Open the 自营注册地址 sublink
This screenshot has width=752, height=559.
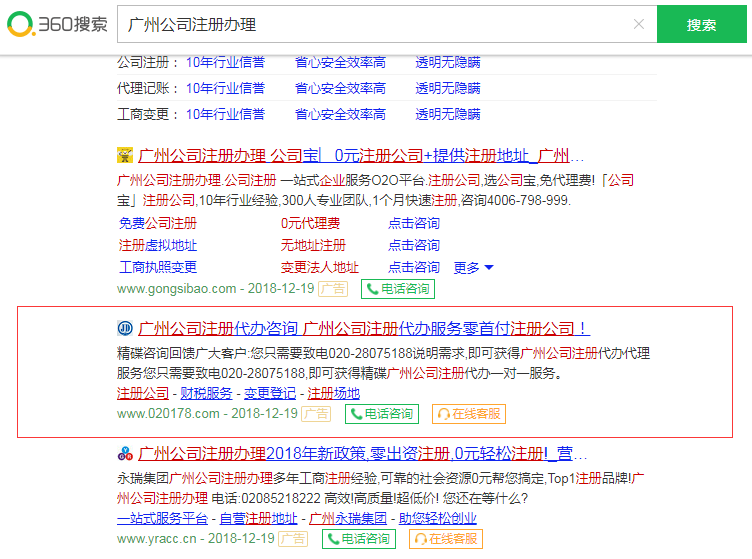[x=258, y=518]
